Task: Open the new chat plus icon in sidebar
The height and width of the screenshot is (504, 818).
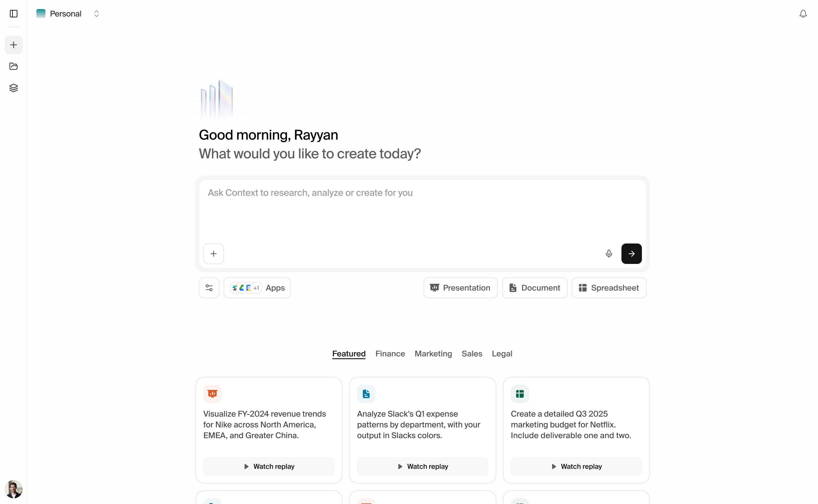Action: tap(13, 45)
